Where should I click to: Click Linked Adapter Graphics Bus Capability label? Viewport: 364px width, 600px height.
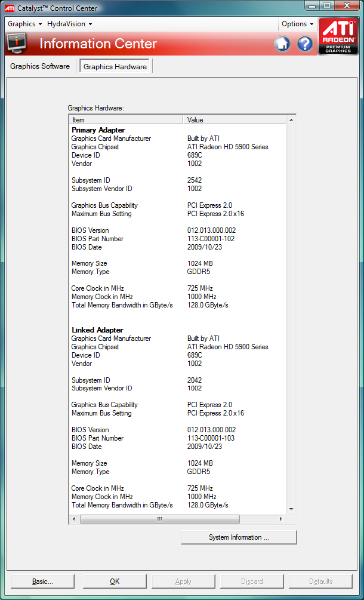[x=104, y=405]
